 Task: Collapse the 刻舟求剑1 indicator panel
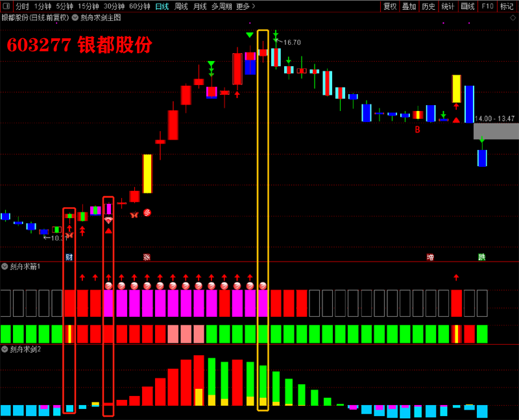pos(5,266)
